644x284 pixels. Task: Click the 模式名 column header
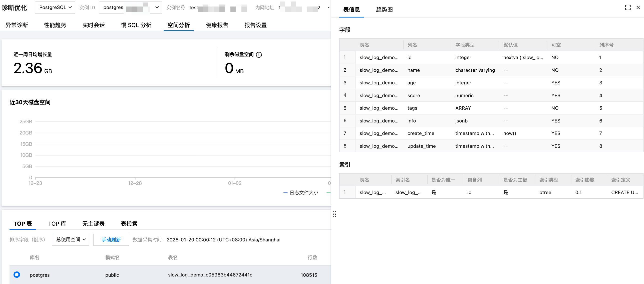[112, 257]
